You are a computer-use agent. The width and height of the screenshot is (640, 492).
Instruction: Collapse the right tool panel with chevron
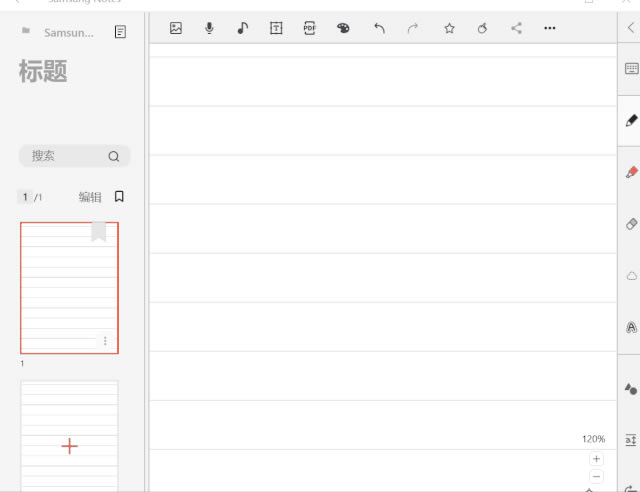click(x=631, y=28)
